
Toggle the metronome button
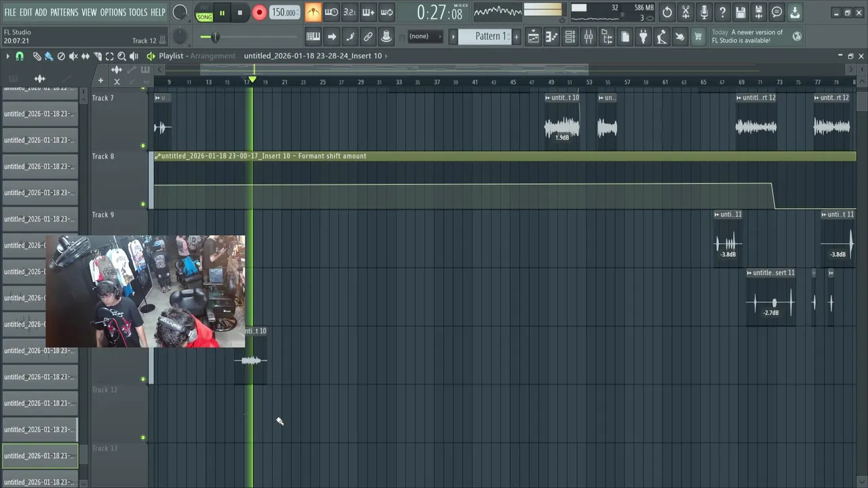(313, 12)
